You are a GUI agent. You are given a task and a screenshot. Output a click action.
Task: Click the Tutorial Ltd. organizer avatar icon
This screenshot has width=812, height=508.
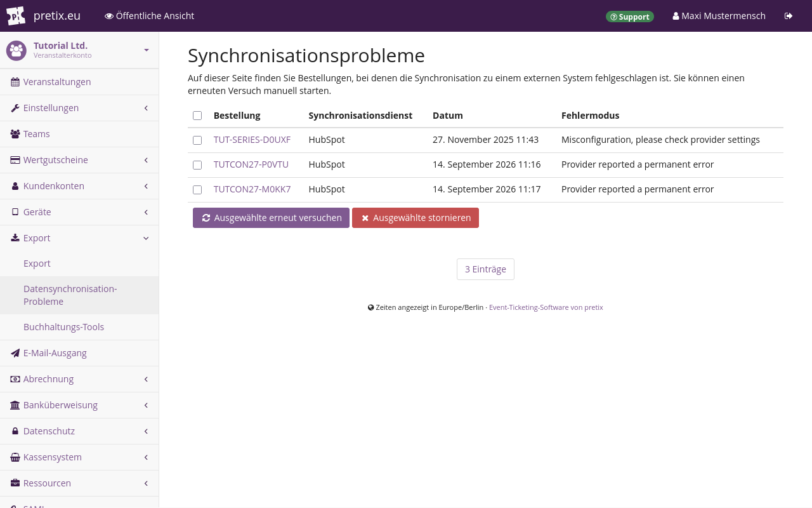(x=16, y=50)
